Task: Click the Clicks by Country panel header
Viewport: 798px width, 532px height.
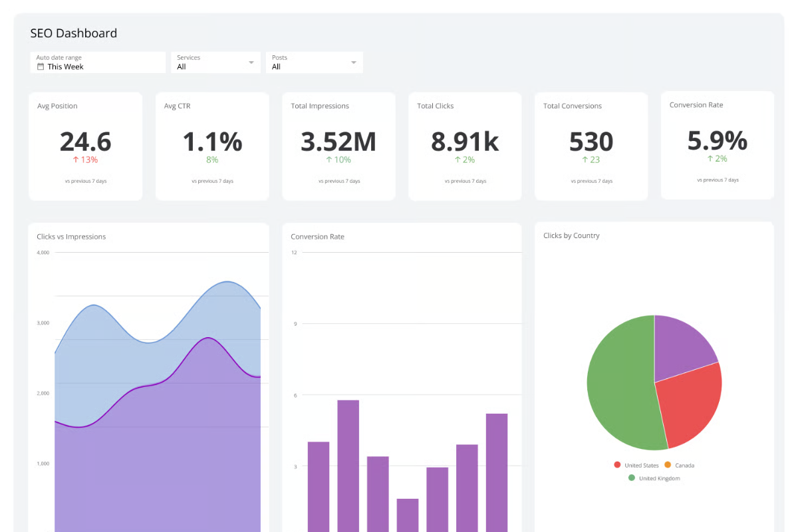Action: tap(572, 235)
